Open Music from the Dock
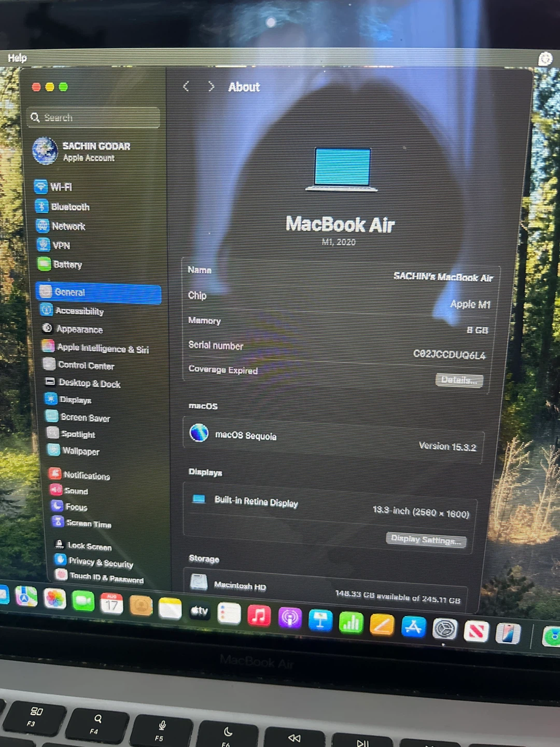Screen dimensions: 560x747 pos(259,616)
